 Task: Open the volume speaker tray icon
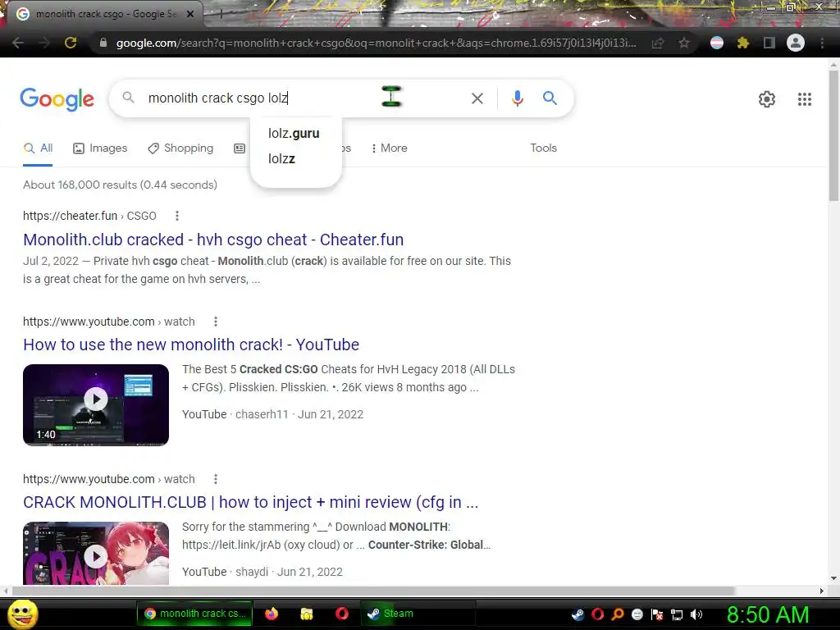pyautogui.click(x=696, y=614)
